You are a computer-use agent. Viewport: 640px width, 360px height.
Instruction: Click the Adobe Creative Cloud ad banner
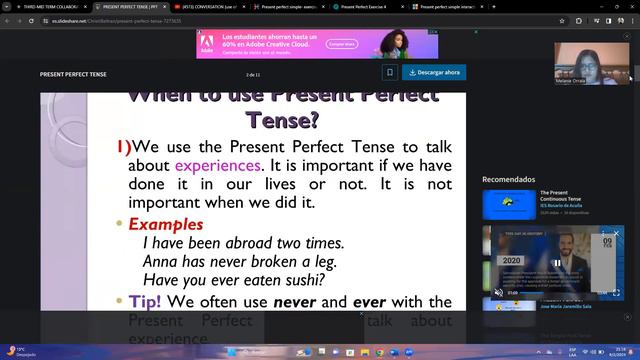317,44
